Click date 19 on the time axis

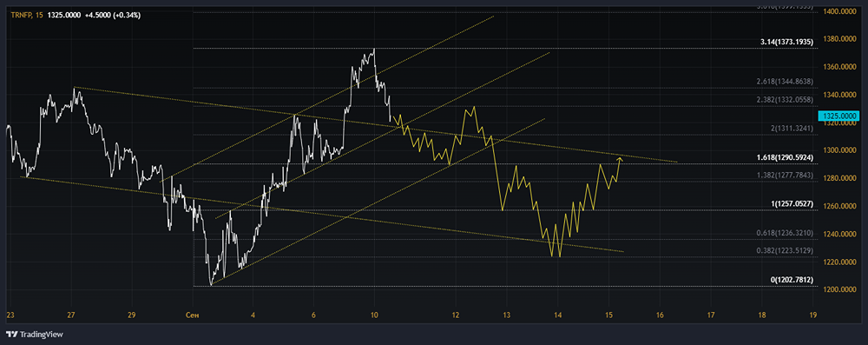pyautogui.click(x=812, y=315)
